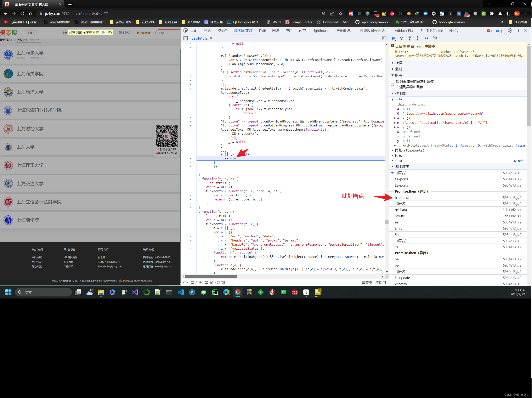Open 上海交通大学 school entry
The image size is (532, 398).
[x=30, y=183]
